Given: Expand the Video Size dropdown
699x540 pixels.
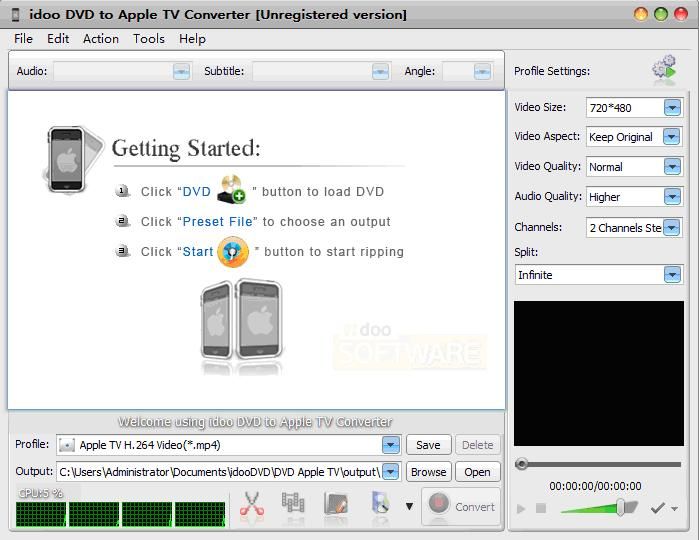Looking at the screenshot, I should pos(672,107).
